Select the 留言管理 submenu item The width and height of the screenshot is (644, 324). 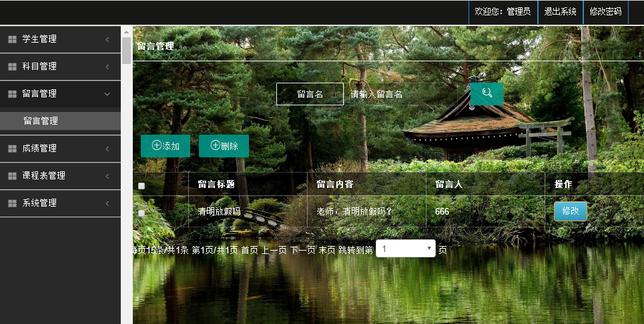[x=60, y=121]
